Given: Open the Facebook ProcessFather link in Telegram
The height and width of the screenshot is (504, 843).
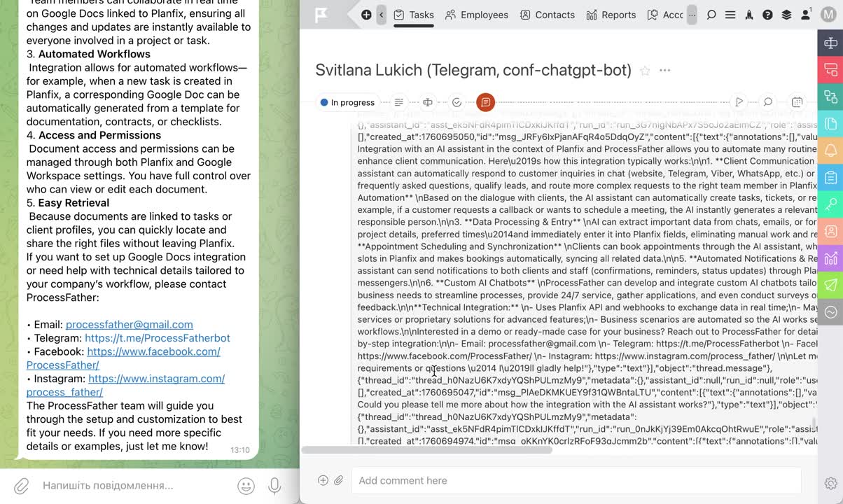Looking at the screenshot, I should 123,358.
